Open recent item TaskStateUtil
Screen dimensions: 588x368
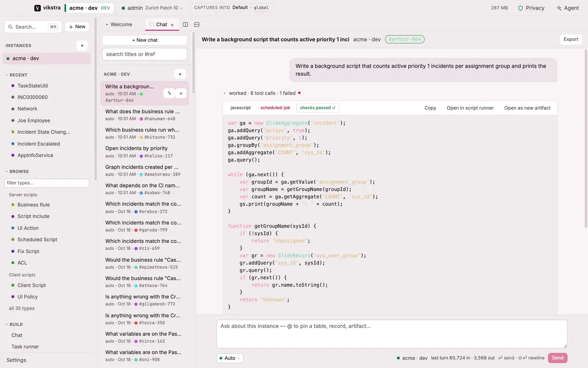pyautogui.click(x=33, y=86)
